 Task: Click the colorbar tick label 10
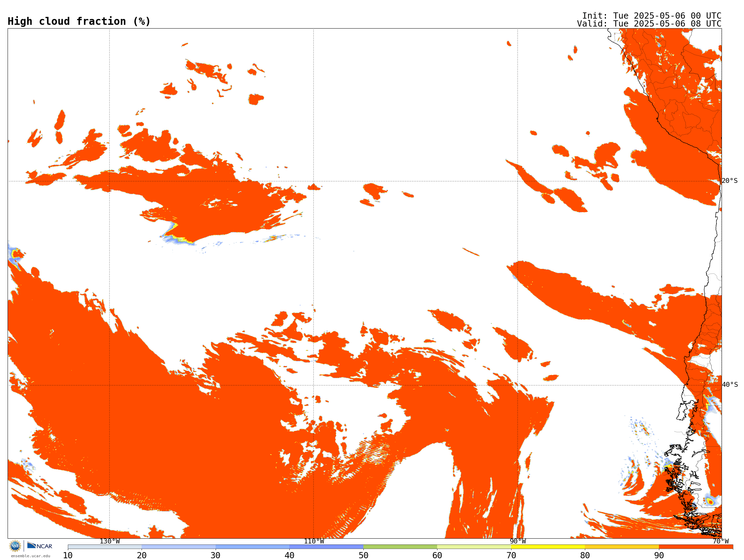(x=68, y=555)
